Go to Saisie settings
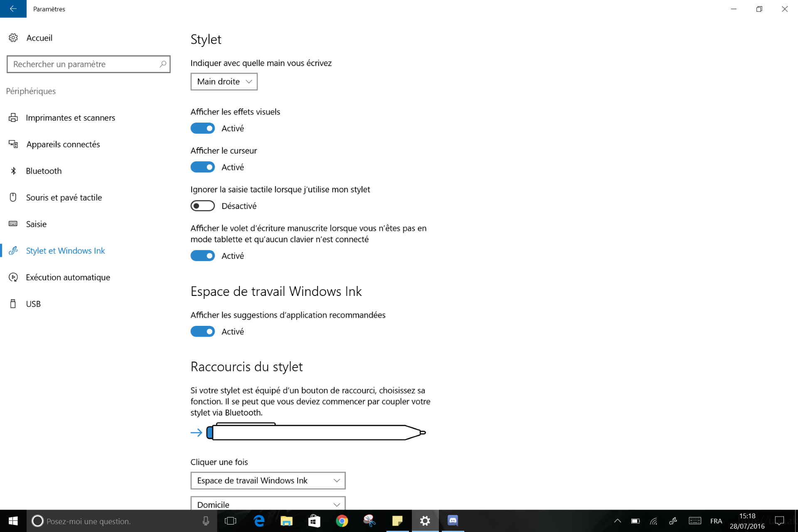Image resolution: width=798 pixels, height=532 pixels. [x=36, y=224]
